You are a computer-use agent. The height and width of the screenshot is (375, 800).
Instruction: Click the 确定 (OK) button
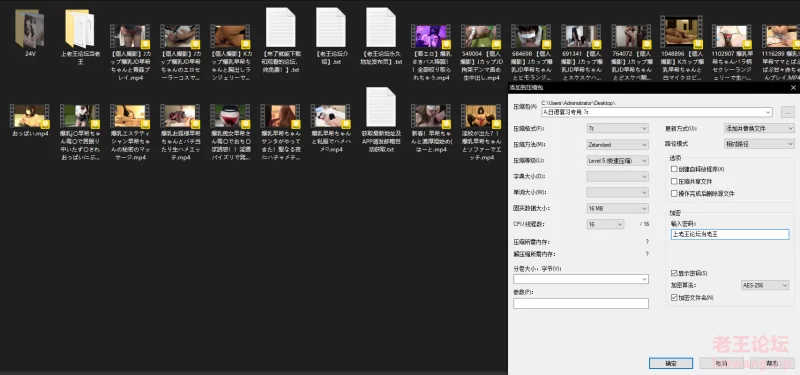tap(670, 363)
